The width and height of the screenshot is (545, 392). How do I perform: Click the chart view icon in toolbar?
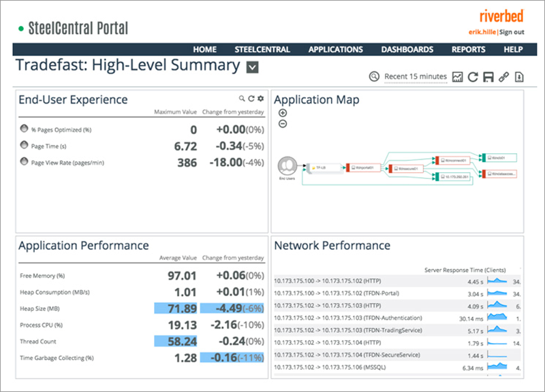pos(457,77)
